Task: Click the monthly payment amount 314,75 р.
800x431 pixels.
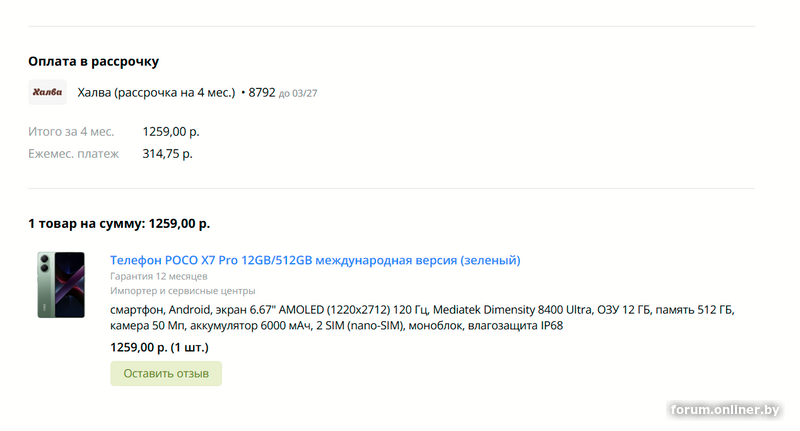Action: tap(167, 154)
